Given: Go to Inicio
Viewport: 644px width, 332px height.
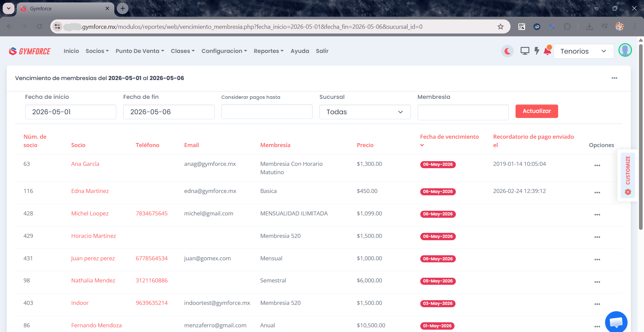Looking at the screenshot, I should (x=71, y=51).
